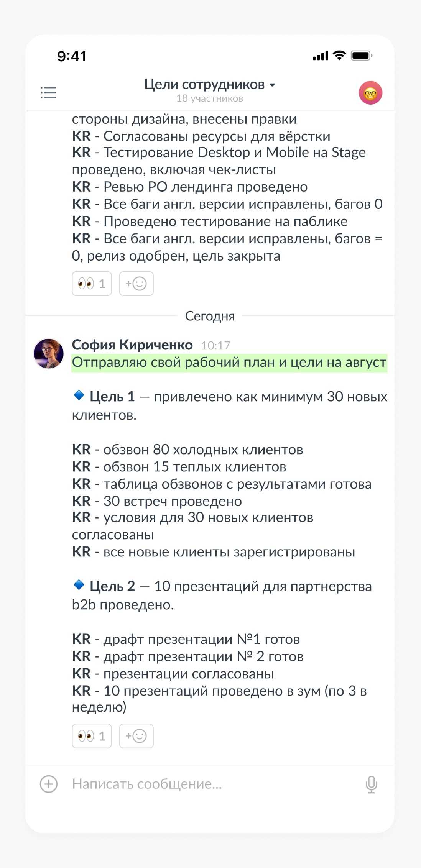Click the blue diamond beside Цель 2

point(79,585)
